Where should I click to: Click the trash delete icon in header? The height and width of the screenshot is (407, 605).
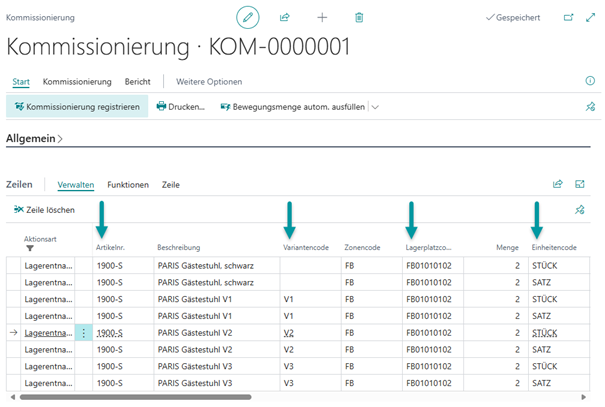(x=359, y=17)
